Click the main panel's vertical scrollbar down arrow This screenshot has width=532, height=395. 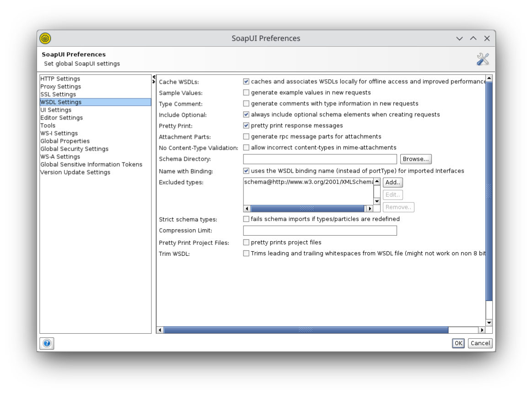(489, 323)
